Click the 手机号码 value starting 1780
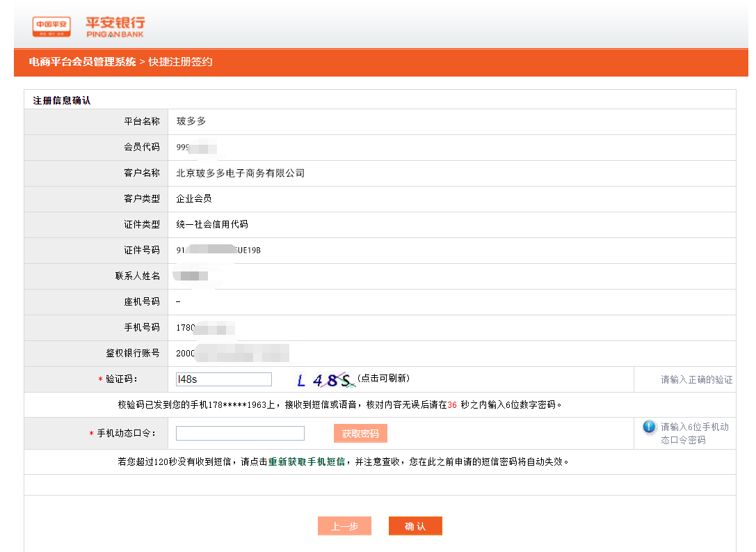 pyautogui.click(x=205, y=328)
